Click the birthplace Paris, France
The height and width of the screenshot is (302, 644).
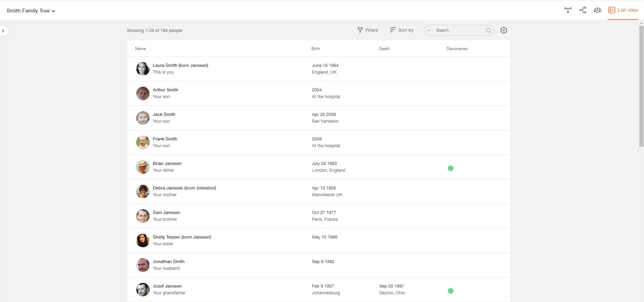click(x=325, y=219)
